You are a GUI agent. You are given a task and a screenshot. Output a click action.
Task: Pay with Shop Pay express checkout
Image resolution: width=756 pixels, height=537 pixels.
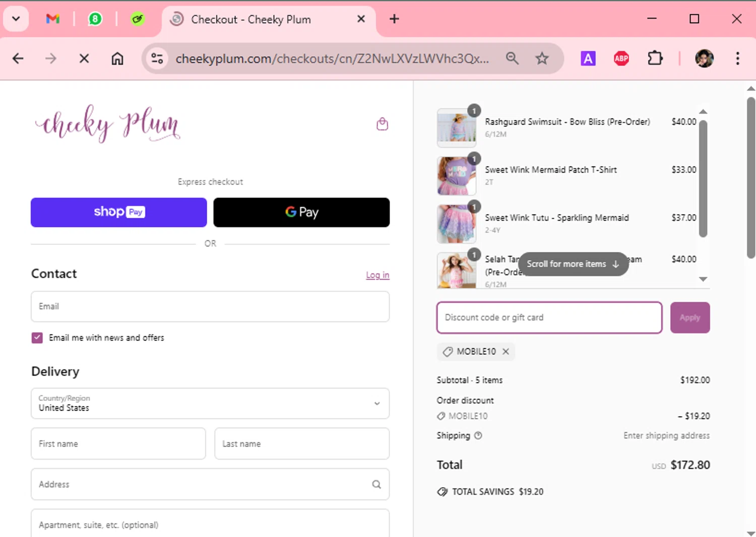(119, 212)
